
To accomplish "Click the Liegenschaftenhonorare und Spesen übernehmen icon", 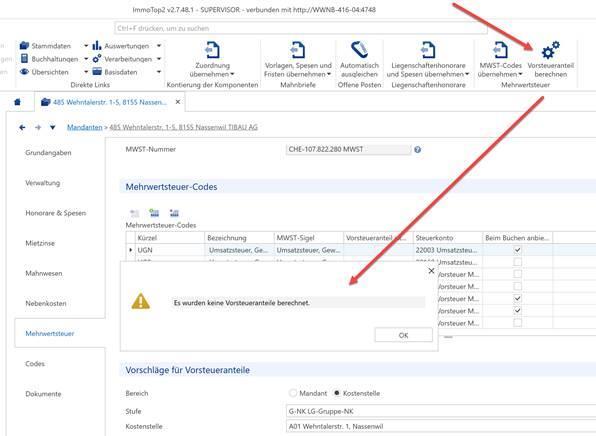I will pyautogui.click(x=428, y=50).
